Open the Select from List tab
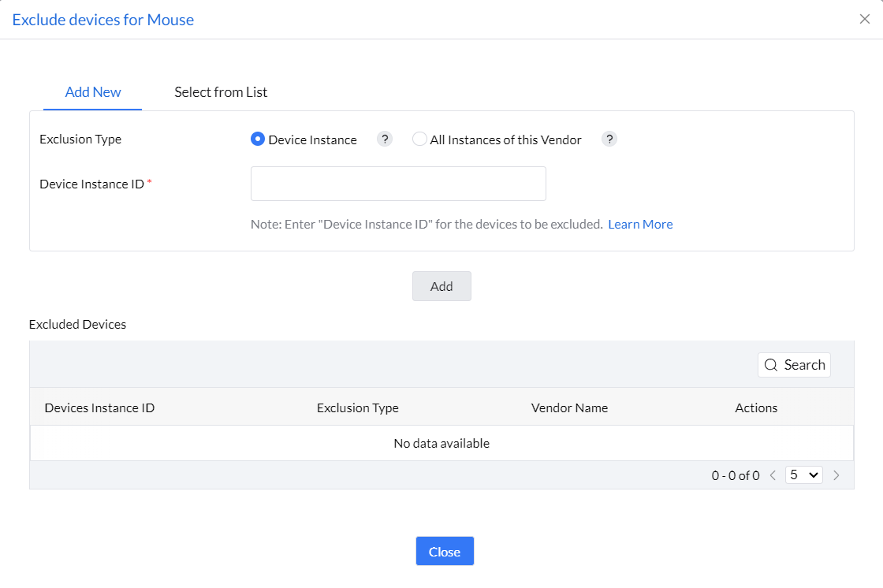This screenshot has width=883, height=588. click(221, 92)
